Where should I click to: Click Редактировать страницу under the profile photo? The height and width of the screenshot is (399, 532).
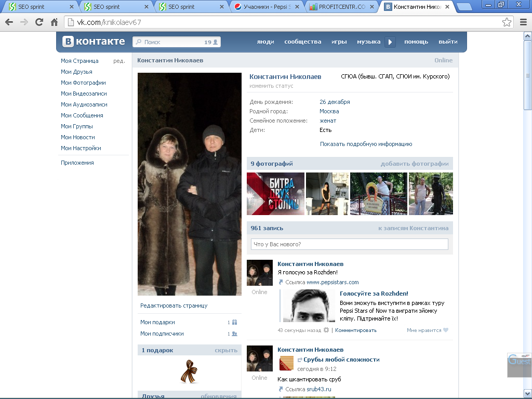[x=174, y=305]
